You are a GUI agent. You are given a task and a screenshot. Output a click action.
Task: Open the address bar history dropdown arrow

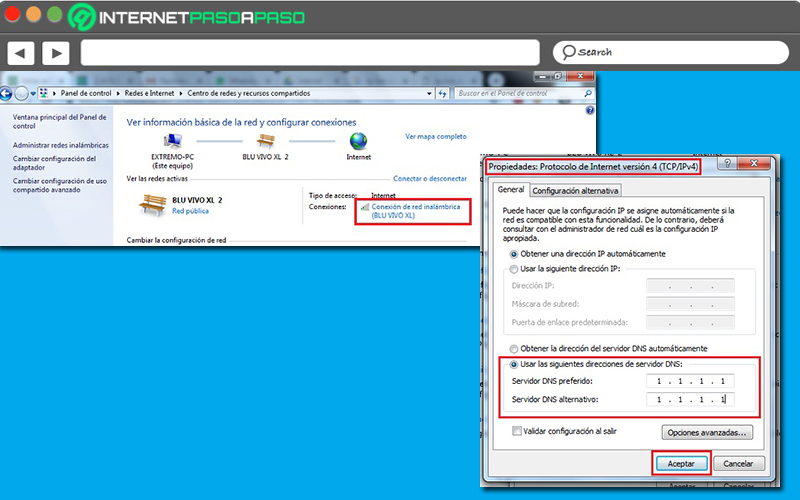point(429,93)
